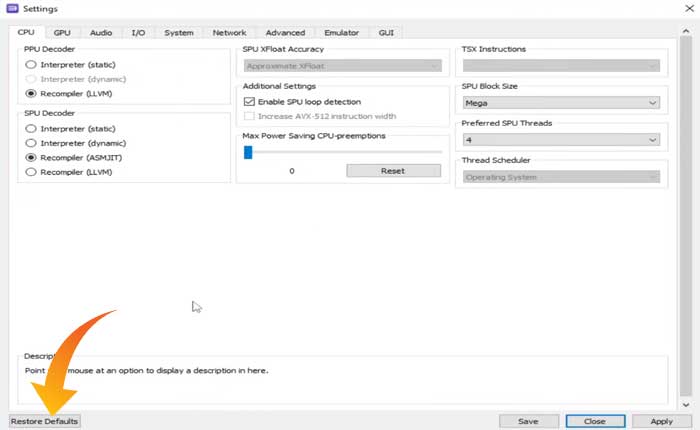Viewport: 700px width, 430px height.
Task: Click the Thread Scheduler combo box
Action: click(x=560, y=177)
